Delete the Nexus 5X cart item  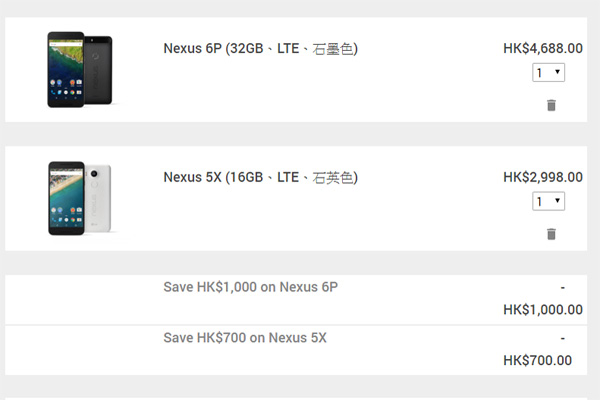tap(551, 234)
